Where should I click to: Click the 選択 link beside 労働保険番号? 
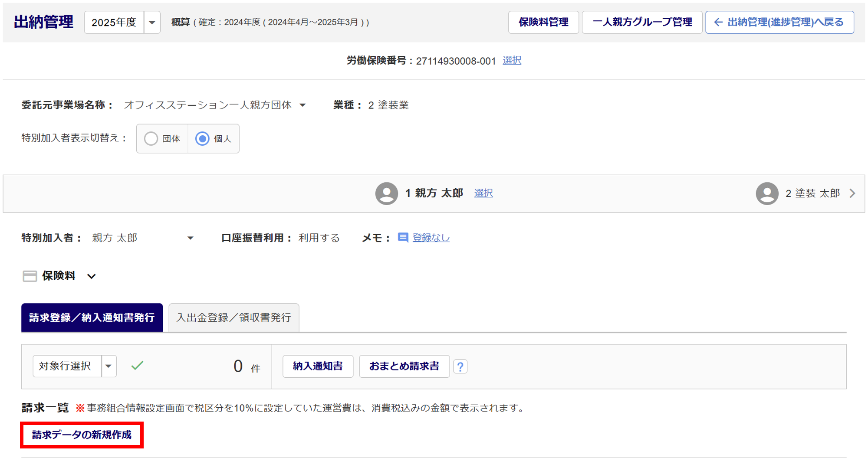(512, 61)
